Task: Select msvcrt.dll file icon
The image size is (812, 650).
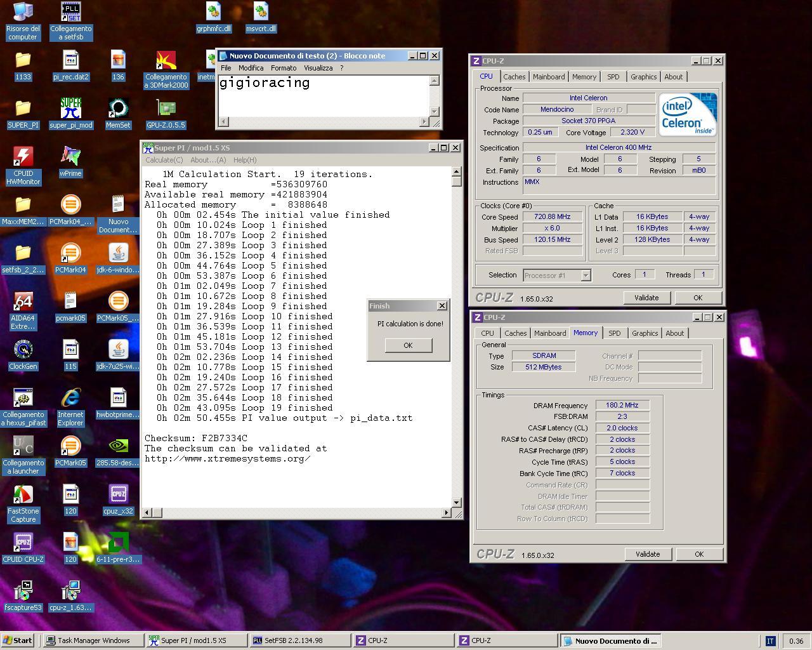Action: 261,17
